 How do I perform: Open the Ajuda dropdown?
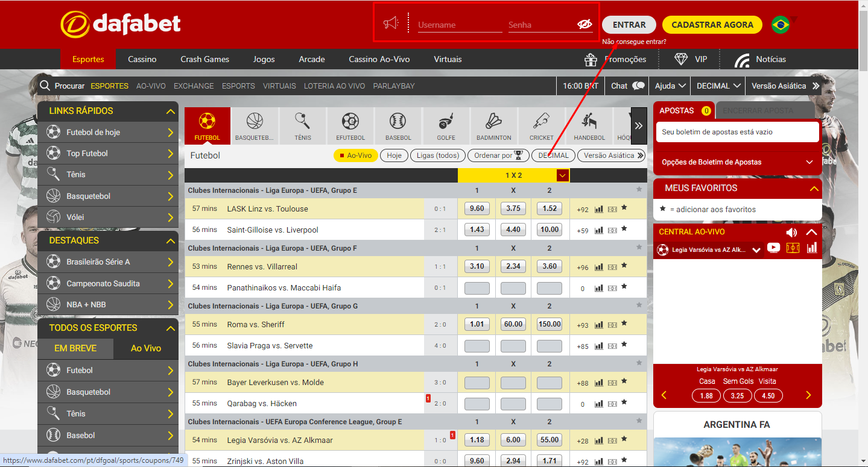(671, 86)
